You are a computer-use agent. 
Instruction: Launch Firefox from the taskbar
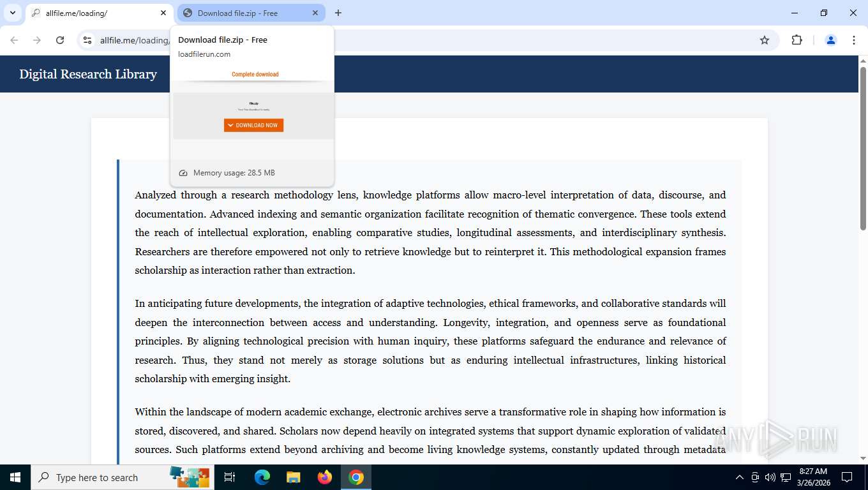click(325, 477)
